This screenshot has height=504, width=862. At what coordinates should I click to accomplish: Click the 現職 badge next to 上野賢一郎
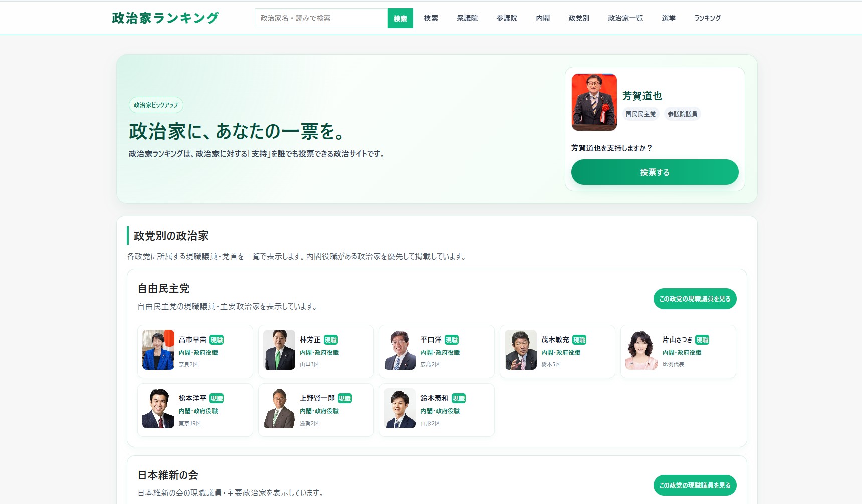pos(345,398)
